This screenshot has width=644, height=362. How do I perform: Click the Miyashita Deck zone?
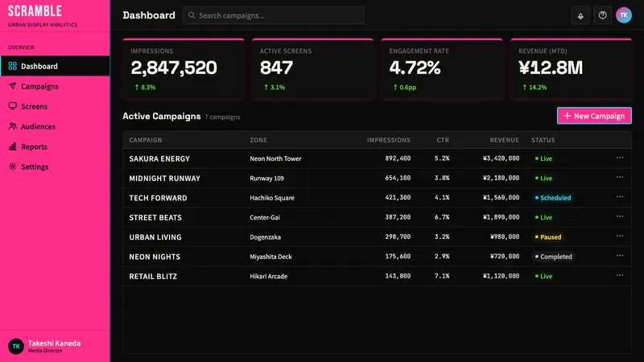tap(270, 257)
